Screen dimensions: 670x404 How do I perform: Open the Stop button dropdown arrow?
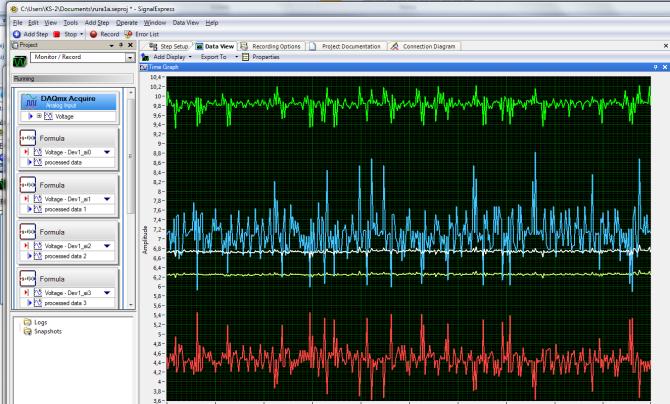pyautogui.click(x=82, y=34)
